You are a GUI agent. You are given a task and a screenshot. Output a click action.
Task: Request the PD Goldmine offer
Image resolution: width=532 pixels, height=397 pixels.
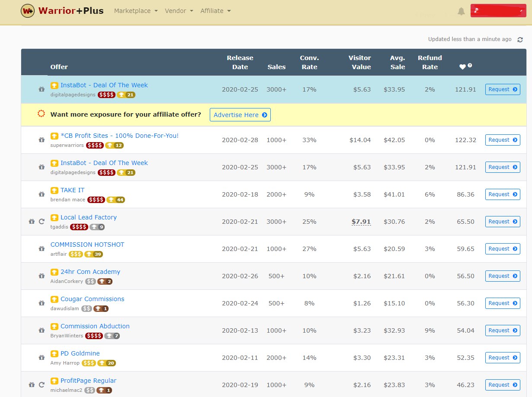click(503, 358)
